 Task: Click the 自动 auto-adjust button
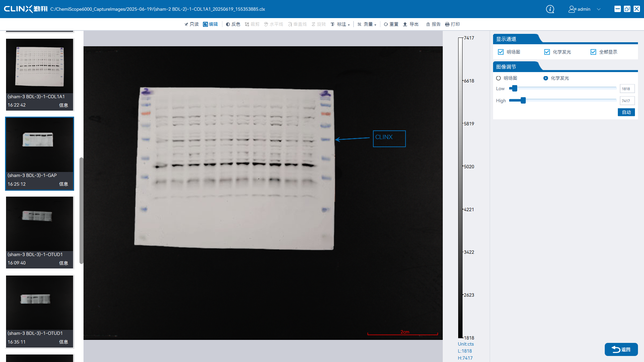(x=626, y=112)
